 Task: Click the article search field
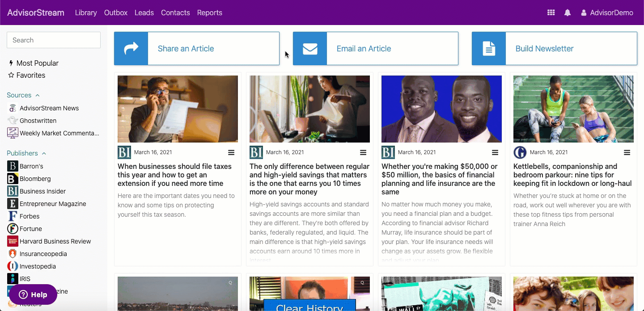pyautogui.click(x=54, y=40)
